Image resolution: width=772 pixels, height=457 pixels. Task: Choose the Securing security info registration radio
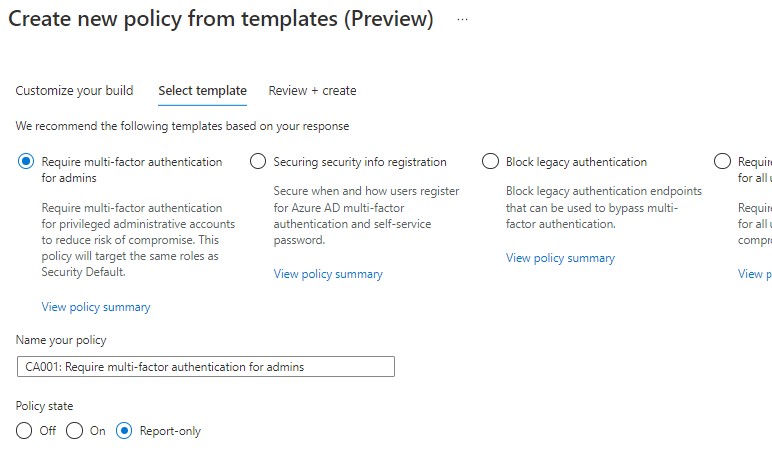(258, 162)
